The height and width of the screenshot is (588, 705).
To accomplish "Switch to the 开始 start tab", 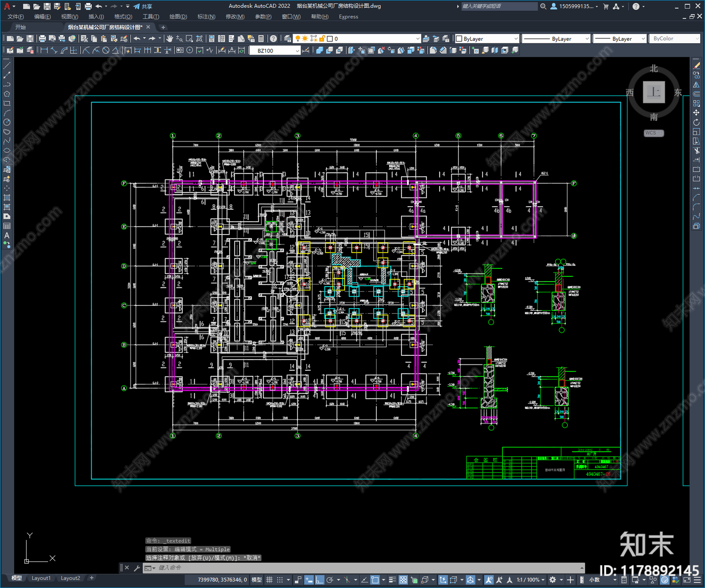I will pos(20,27).
